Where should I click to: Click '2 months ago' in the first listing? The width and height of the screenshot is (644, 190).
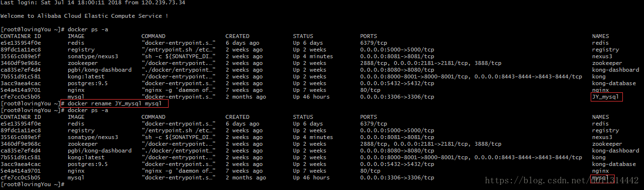[246, 97]
